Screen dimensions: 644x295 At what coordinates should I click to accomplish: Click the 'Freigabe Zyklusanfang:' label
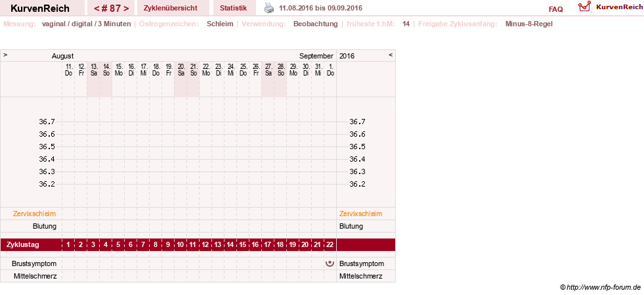tap(458, 24)
